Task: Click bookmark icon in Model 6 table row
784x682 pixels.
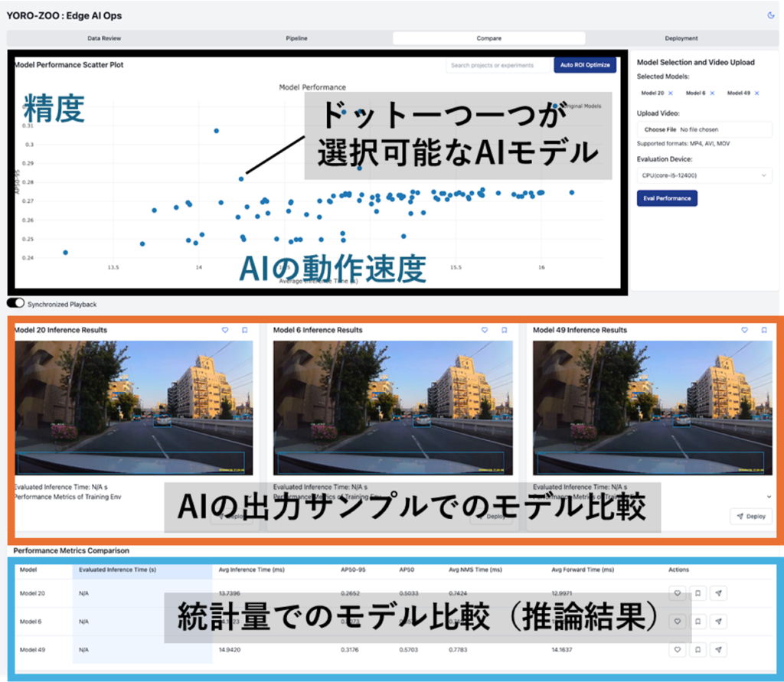Action: (698, 622)
